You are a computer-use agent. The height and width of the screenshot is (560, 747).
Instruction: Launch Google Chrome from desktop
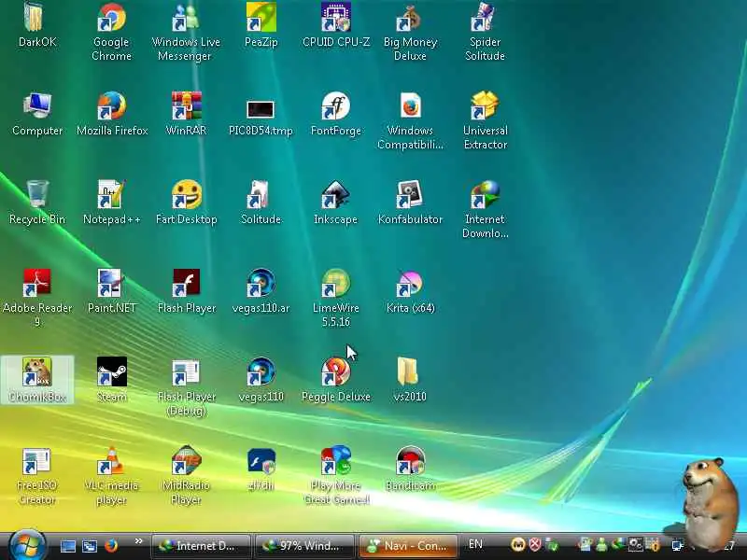111,19
